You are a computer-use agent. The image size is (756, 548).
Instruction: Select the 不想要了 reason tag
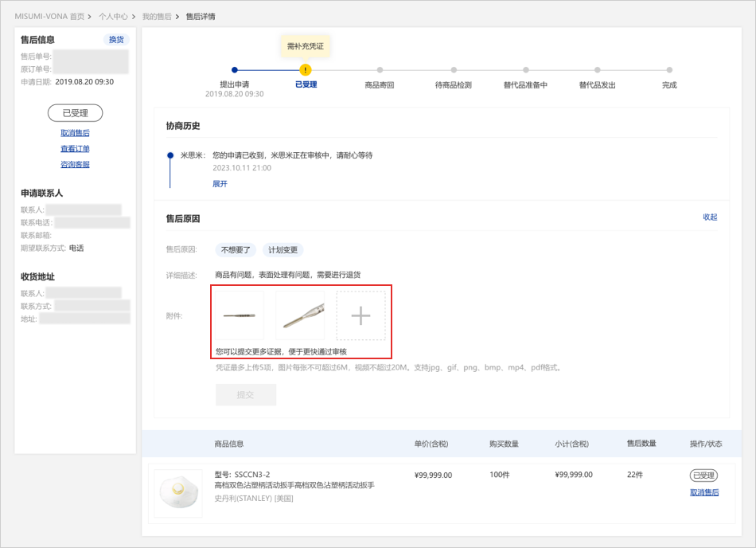(x=236, y=250)
